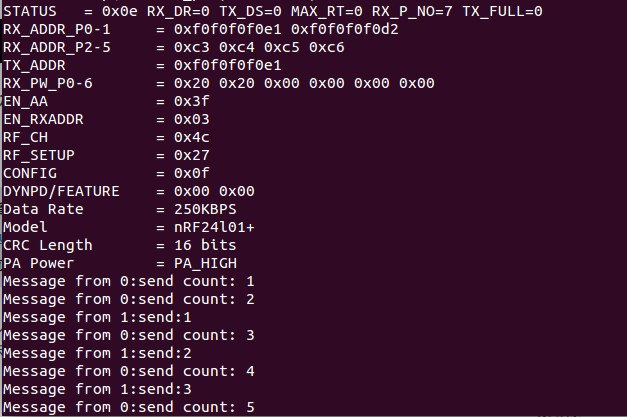The height and width of the screenshot is (417, 627).
Task: Click the CONFIG value 0x0f
Action: click(192, 174)
